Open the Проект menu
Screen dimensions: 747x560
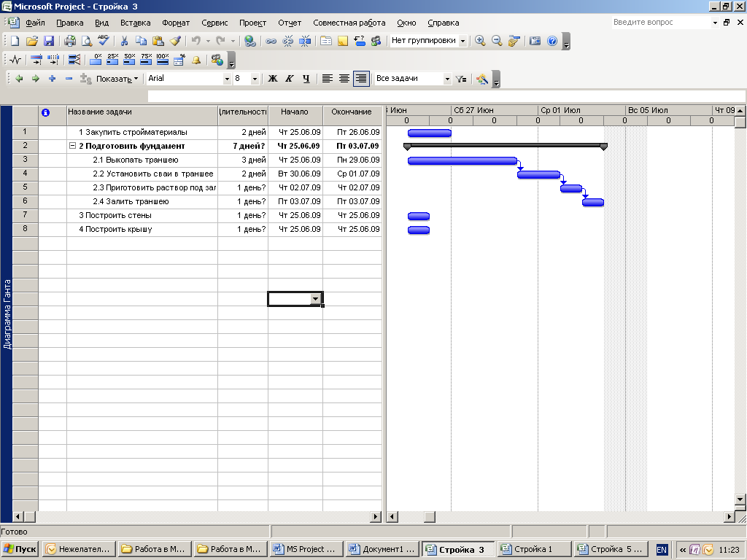(x=252, y=23)
